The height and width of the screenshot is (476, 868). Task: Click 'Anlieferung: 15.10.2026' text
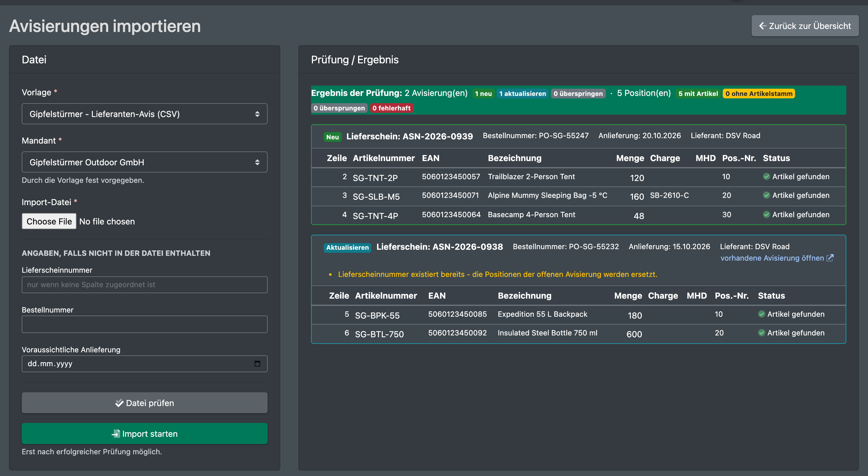[x=669, y=247]
